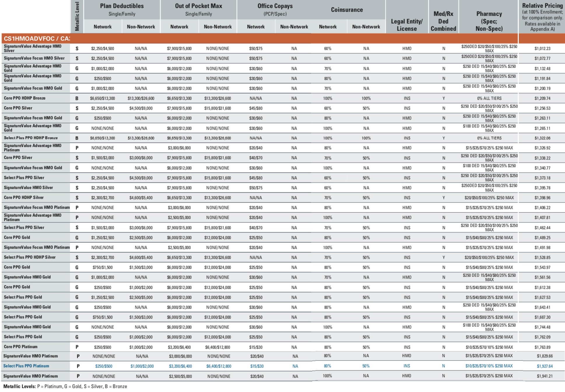This screenshot has width=565, height=392.
Task: Select the Core PPO HDHP Bronze row name
Action: 24,98
